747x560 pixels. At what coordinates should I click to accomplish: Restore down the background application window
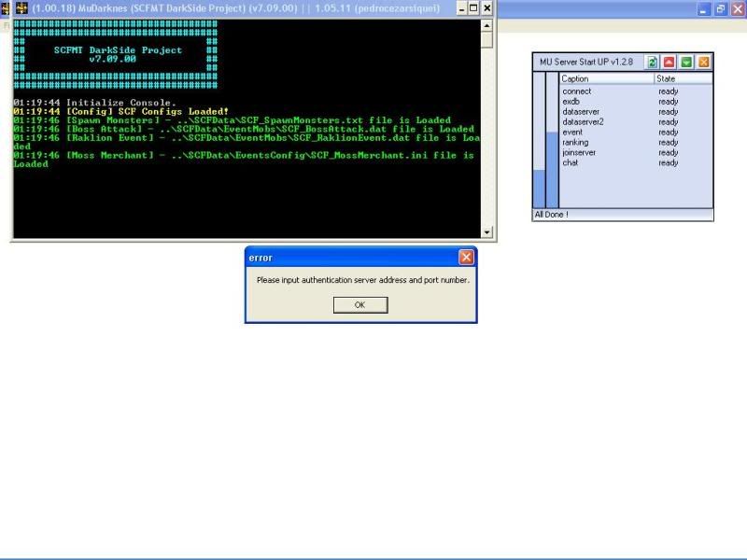click(720, 8)
